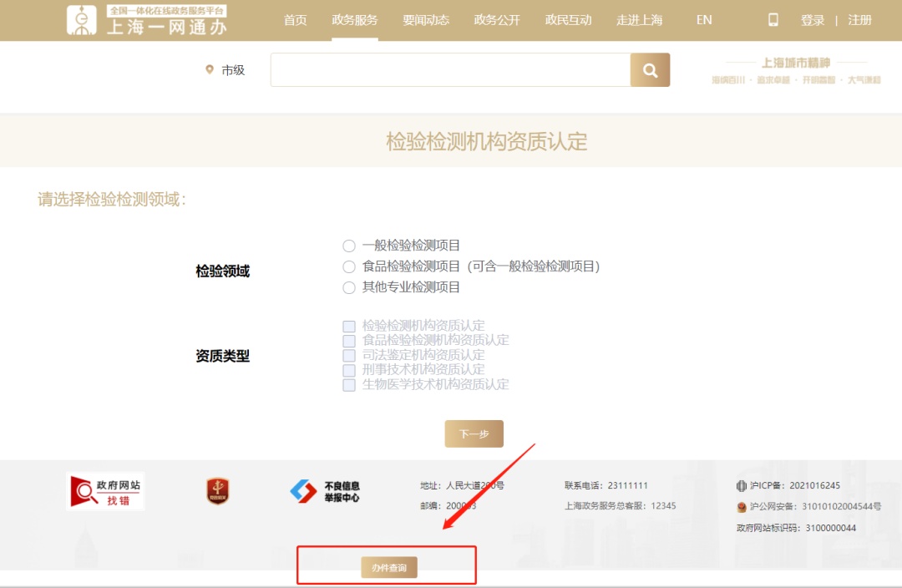Image resolution: width=902 pixels, height=588 pixels.
Task: Click the 检验检测机构资质认定 page title
Action: coord(487,141)
